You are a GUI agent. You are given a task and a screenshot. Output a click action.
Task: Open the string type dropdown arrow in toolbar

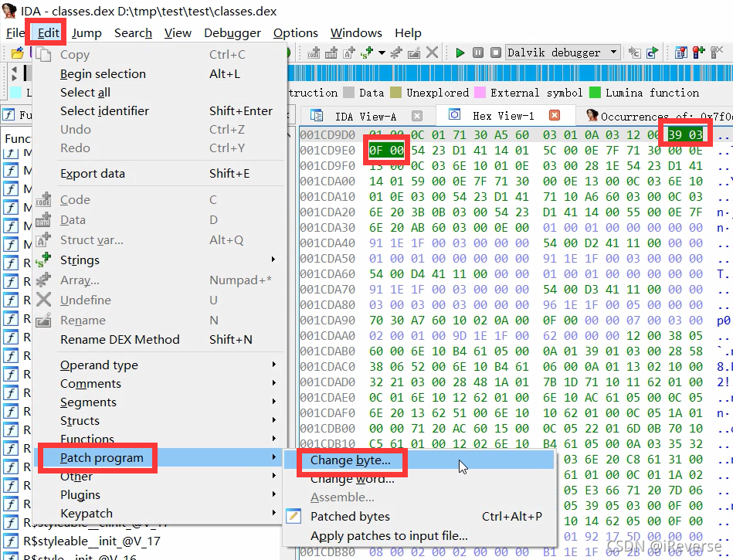[x=382, y=53]
